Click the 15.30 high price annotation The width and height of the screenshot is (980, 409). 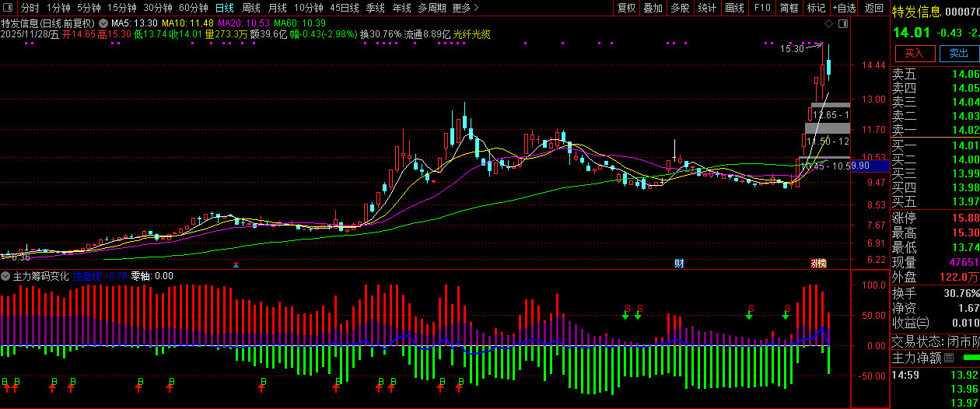point(792,48)
